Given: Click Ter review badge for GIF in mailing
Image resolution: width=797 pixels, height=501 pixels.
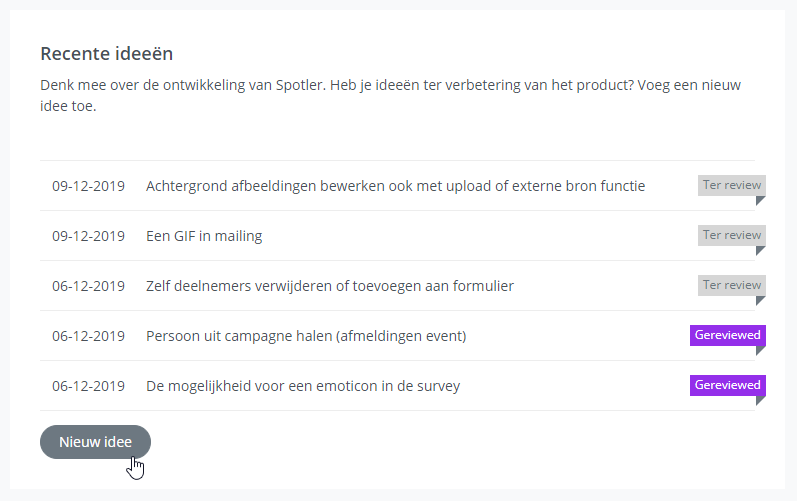Looking at the screenshot, I should pyautogui.click(x=731, y=235).
